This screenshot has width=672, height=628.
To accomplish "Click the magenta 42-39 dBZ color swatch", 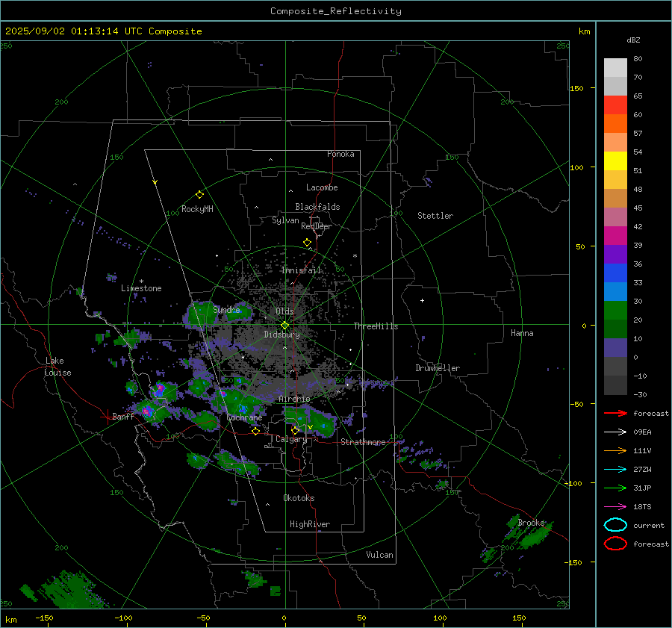I will coord(615,236).
